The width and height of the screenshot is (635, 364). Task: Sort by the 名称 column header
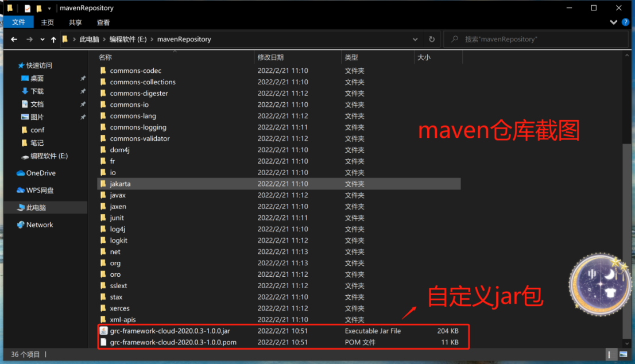click(105, 57)
